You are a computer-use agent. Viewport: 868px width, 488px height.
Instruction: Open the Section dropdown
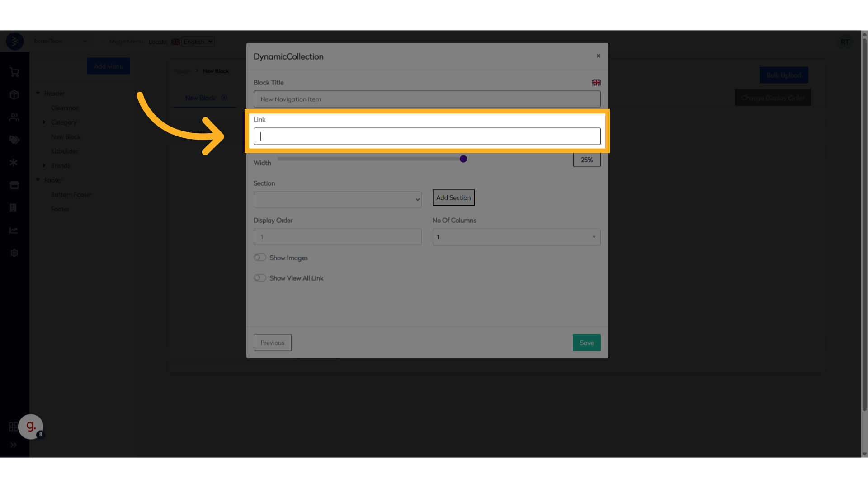pos(337,199)
